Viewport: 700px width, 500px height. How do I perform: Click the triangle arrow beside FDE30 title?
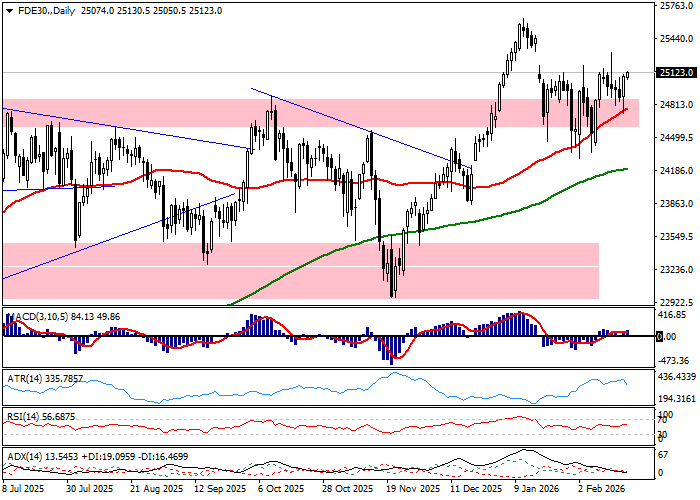point(5,9)
